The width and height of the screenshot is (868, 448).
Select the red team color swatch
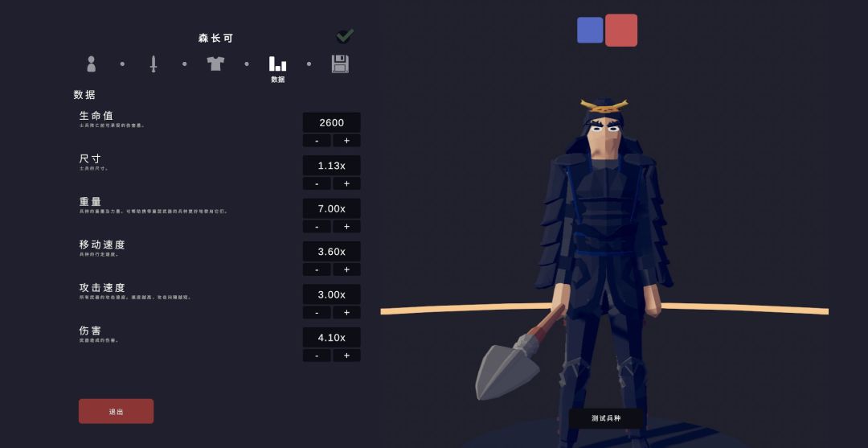tap(621, 31)
